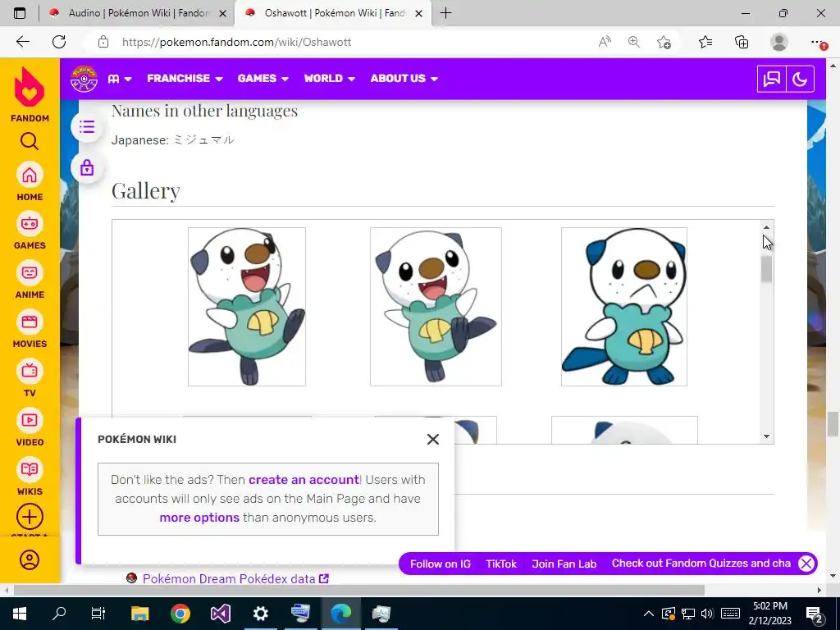840x630 pixels.
Task: Click the address bar URL field
Action: pyautogui.click(x=236, y=42)
